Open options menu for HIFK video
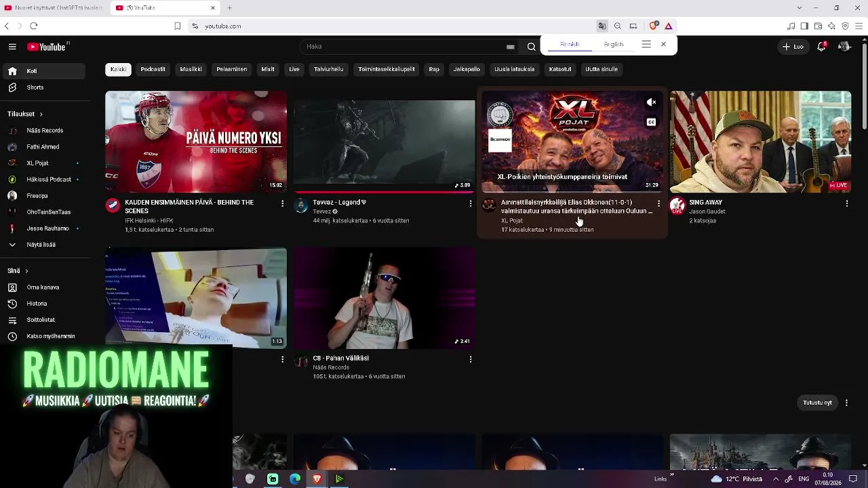868x488 pixels. click(282, 203)
